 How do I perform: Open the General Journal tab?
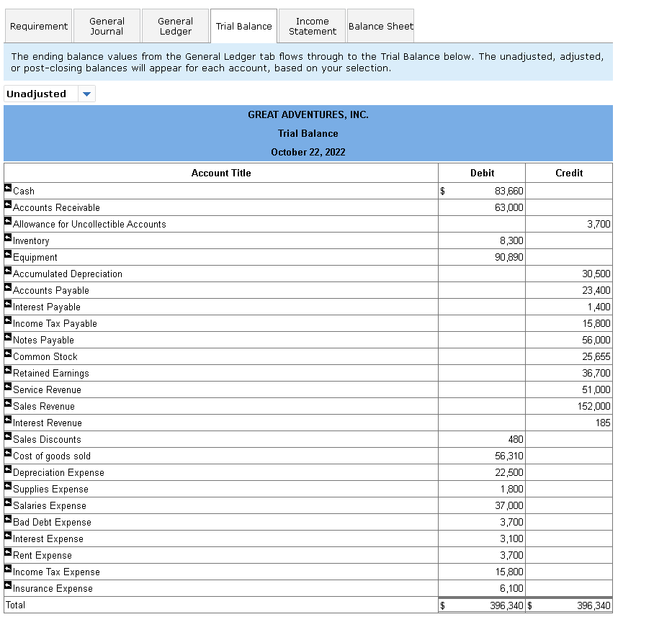pyautogui.click(x=107, y=25)
